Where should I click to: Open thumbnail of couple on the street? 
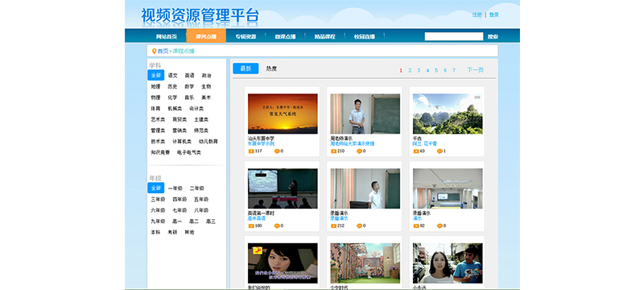(x=448, y=263)
